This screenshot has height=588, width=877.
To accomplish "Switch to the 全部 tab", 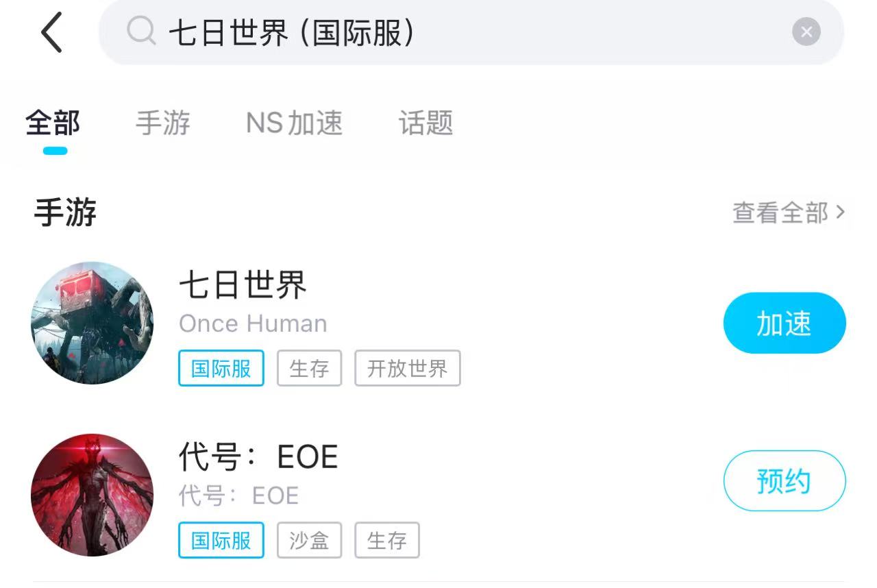I will (x=53, y=123).
